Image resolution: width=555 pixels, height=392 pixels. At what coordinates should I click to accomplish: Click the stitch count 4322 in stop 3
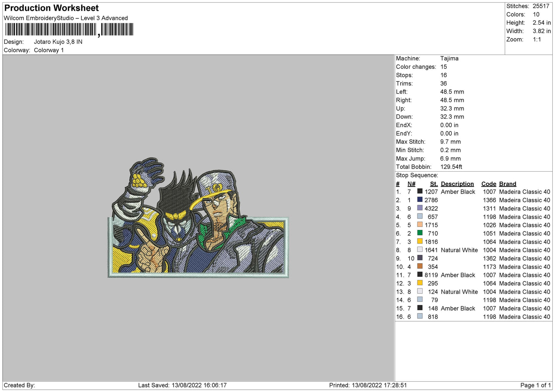[x=431, y=208]
